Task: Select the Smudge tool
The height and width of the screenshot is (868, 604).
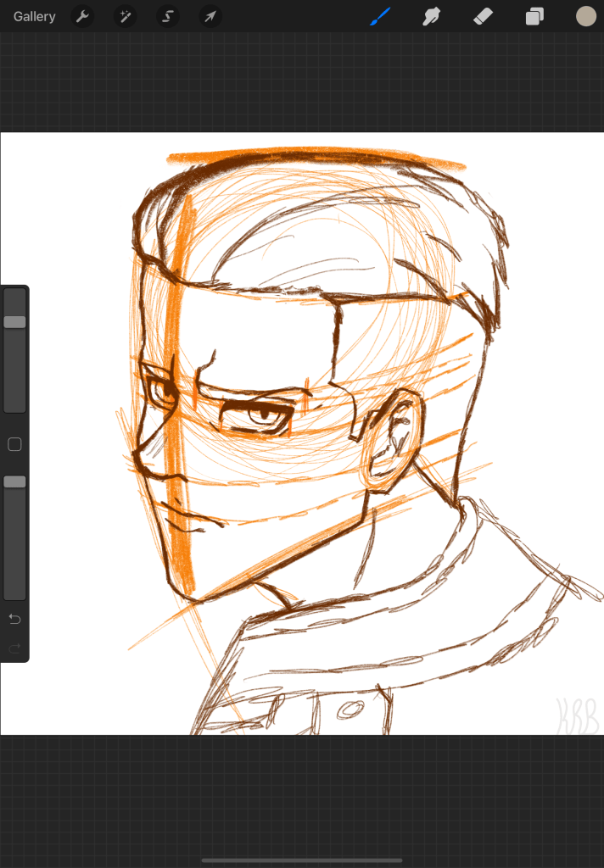Action: click(x=431, y=17)
